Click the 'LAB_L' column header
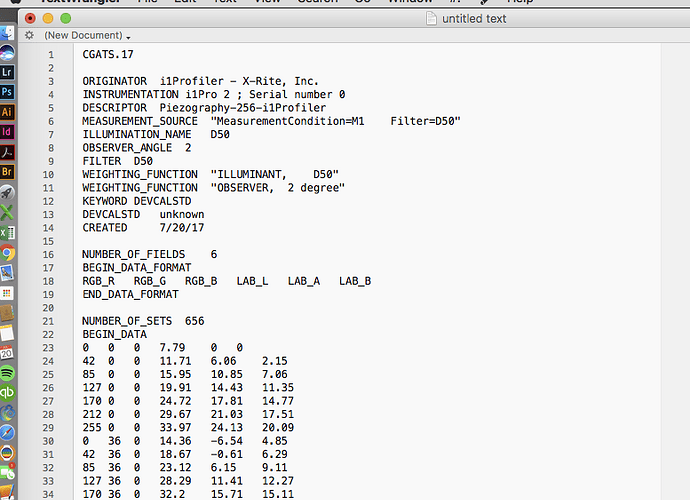The width and height of the screenshot is (690, 500). 253,281
